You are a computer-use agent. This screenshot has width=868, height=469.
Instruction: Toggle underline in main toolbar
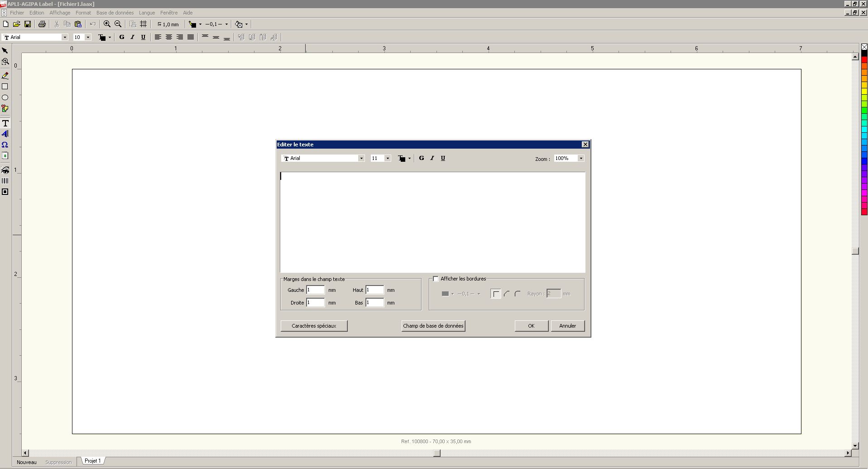point(143,37)
